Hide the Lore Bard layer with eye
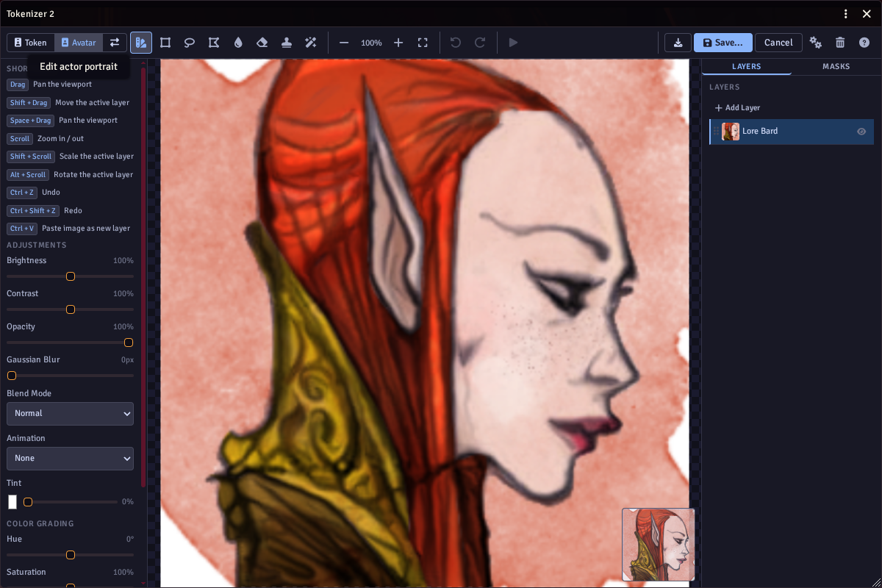Viewport: 882px width, 588px height. click(x=861, y=132)
